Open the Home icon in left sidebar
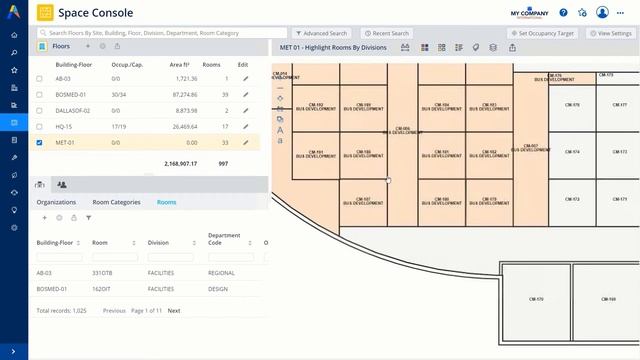This screenshot has height=360, width=640. [14, 35]
